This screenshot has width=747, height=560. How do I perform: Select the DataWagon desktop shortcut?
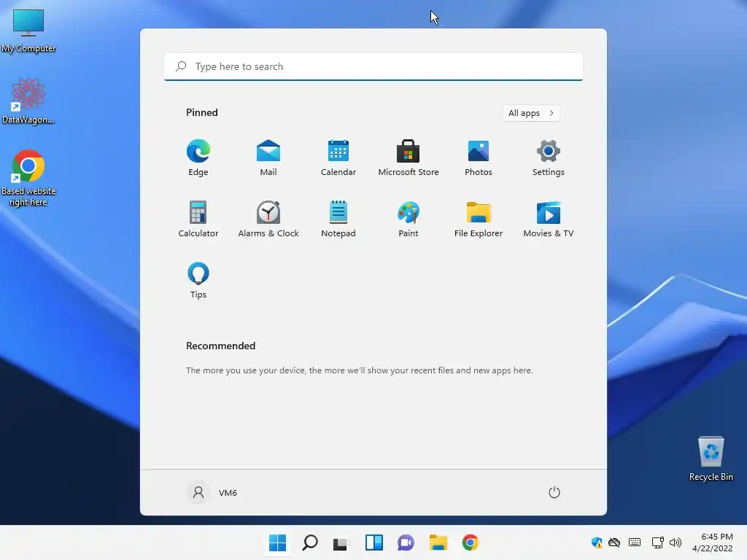coord(28,101)
